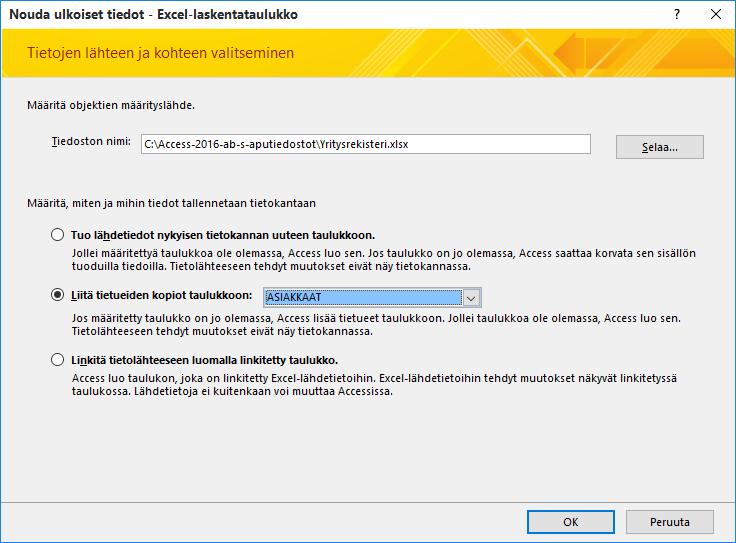This screenshot has height=543, width=736.
Task: Select 'Tuo lähdetiedot nykyisen tietokannan uuteen taulukkoon' radio button
Action: tap(57, 235)
